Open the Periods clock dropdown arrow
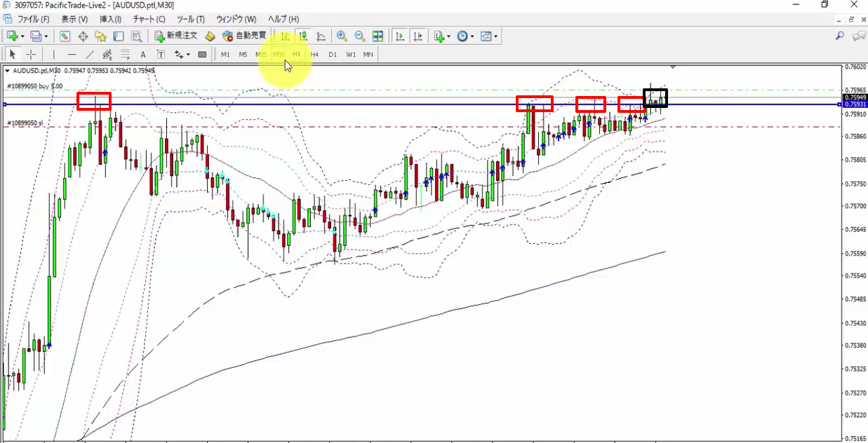Screen dimensions: 868x443 [x=472, y=36]
